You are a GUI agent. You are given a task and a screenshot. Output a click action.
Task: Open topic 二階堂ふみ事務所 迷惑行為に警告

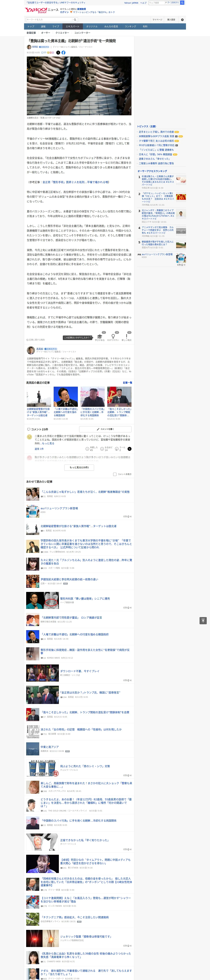tap(156, 163)
